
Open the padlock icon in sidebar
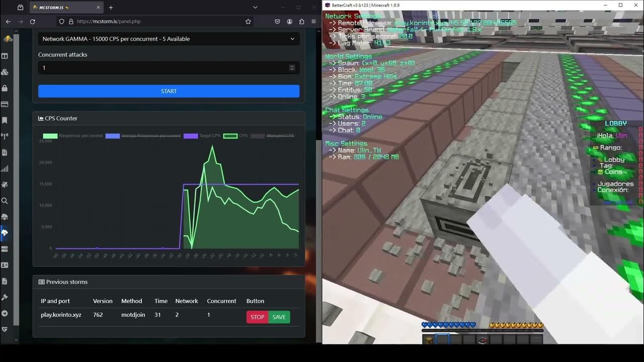coord(5,88)
